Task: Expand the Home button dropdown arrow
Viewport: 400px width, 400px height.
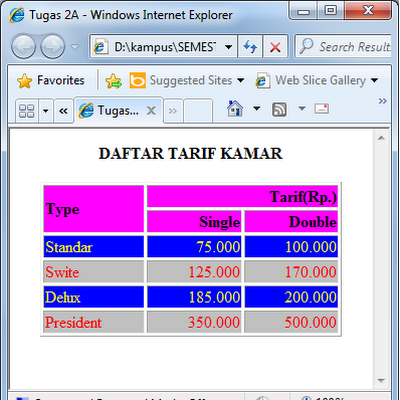Action: pos(257,108)
